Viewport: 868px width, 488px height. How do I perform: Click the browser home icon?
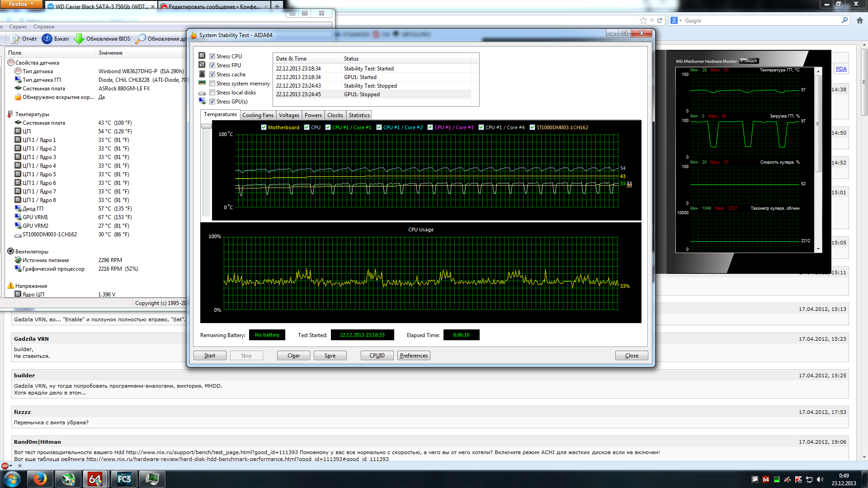[x=859, y=21]
